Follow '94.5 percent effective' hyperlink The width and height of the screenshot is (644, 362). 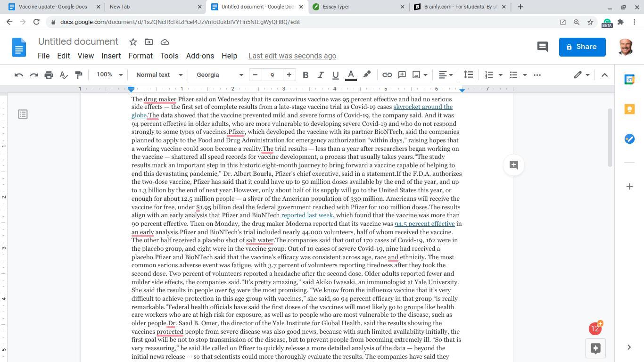pos(425,224)
